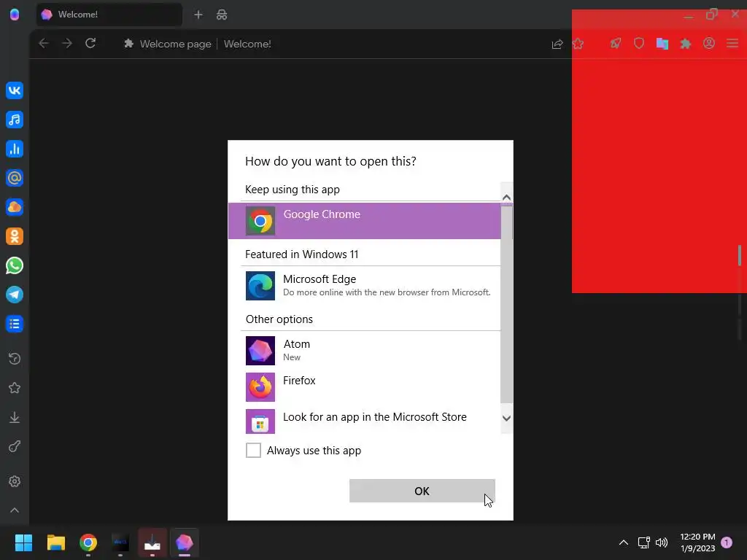Image resolution: width=747 pixels, height=560 pixels.
Task: Select Look for an app in Microsoft Store
Action: (x=364, y=421)
